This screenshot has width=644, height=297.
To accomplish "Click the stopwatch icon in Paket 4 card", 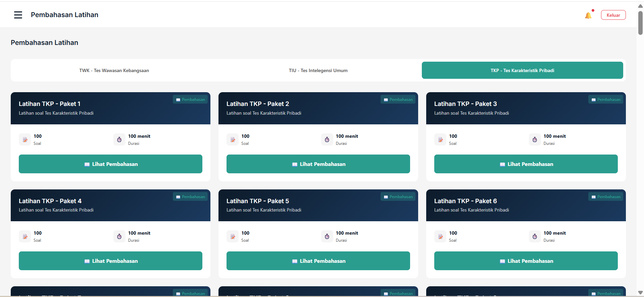I will tap(119, 237).
